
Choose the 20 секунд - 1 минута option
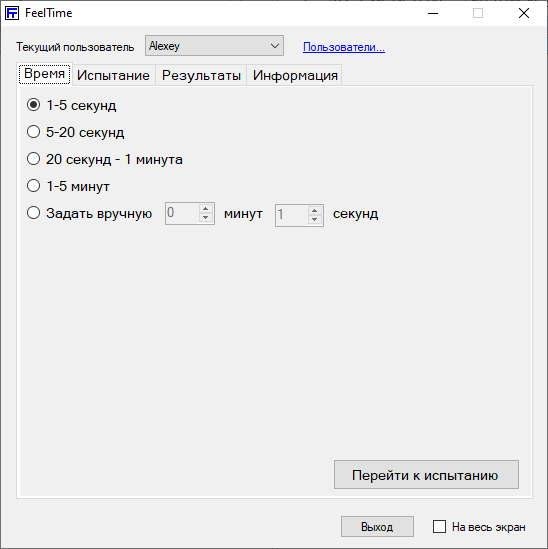click(x=34, y=159)
